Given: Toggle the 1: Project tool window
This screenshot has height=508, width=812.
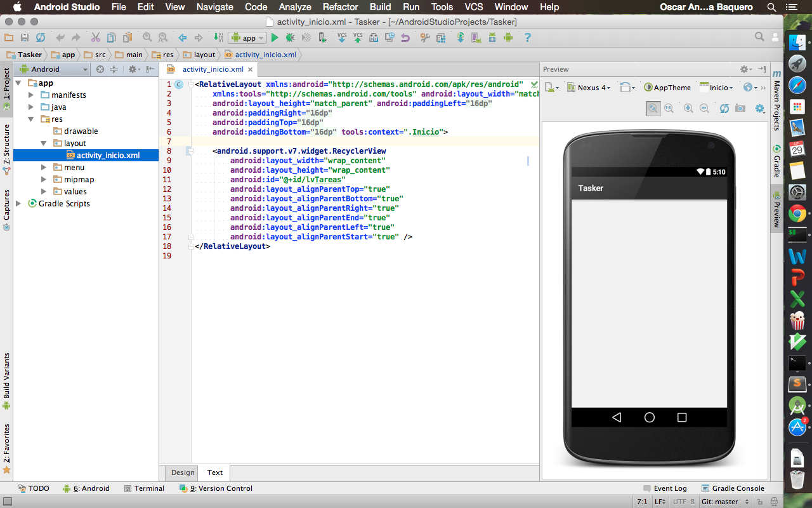Looking at the screenshot, I should click(6, 89).
